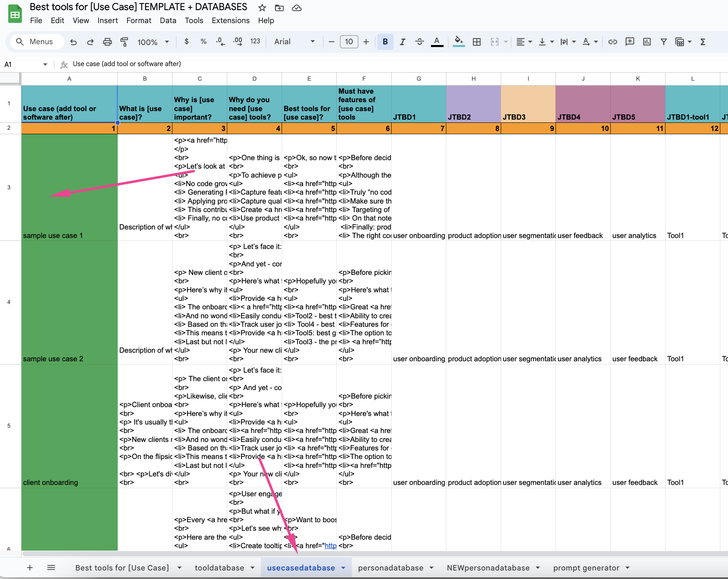Open the Functions sigma icon

click(x=703, y=42)
